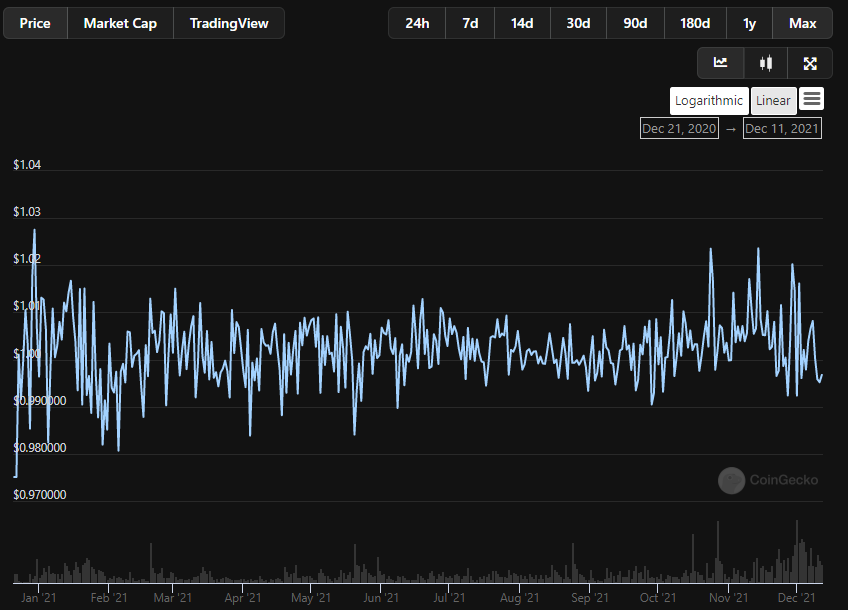The height and width of the screenshot is (610, 848).
Task: Select the 1y range
Action: (x=749, y=23)
